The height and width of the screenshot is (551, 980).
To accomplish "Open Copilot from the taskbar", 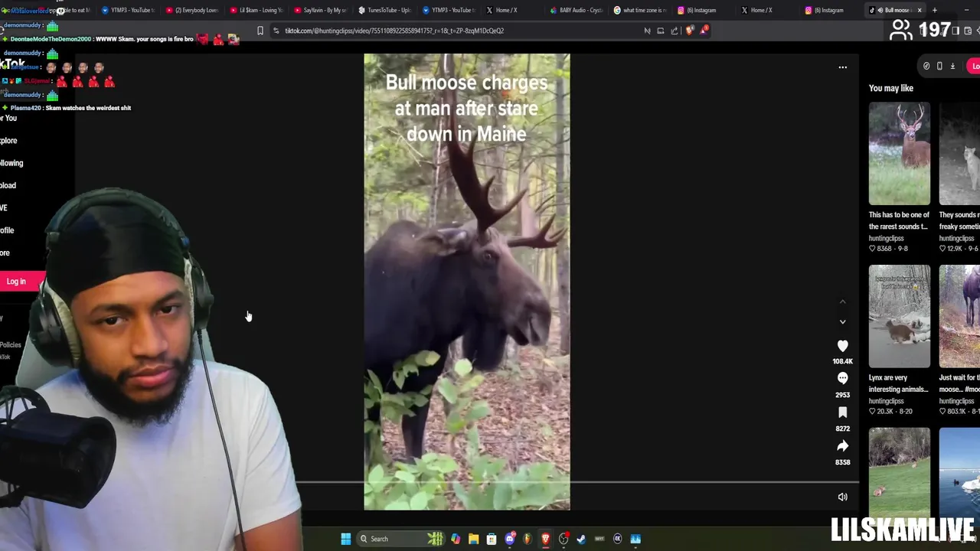I will 456,539.
